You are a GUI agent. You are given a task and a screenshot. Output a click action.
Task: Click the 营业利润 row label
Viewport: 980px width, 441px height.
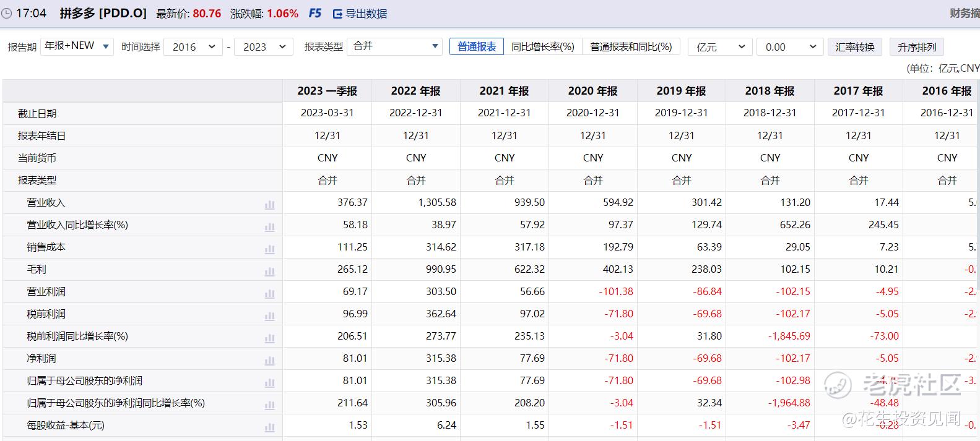pos(46,292)
